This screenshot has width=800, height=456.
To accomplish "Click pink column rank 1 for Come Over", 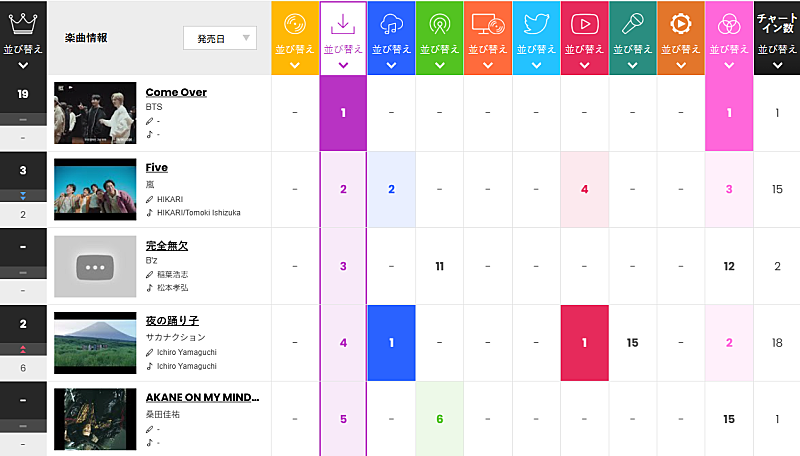I will pyautogui.click(x=729, y=113).
